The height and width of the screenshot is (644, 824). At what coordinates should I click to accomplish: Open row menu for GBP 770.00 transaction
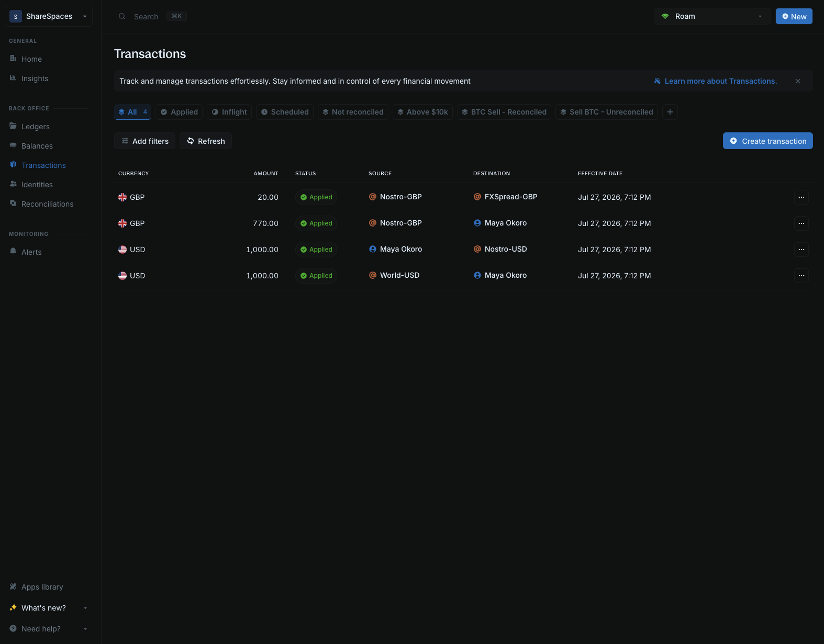point(801,223)
